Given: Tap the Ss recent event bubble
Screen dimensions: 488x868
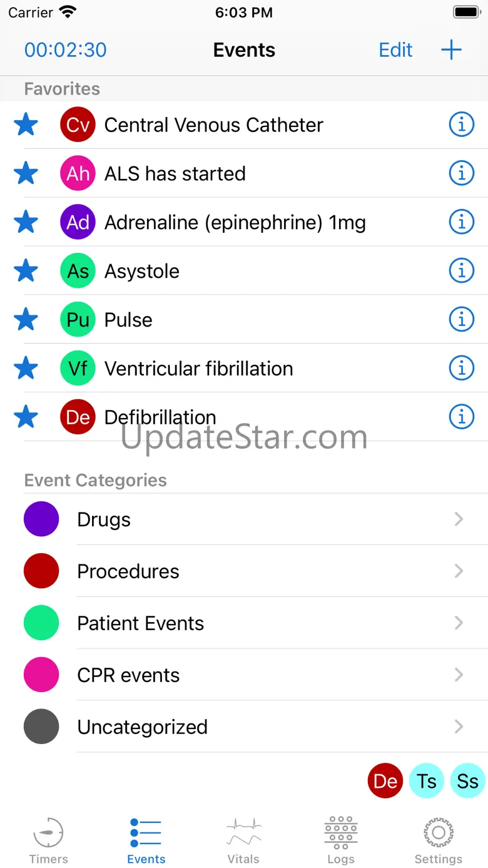Looking at the screenshot, I should pyautogui.click(x=467, y=781).
